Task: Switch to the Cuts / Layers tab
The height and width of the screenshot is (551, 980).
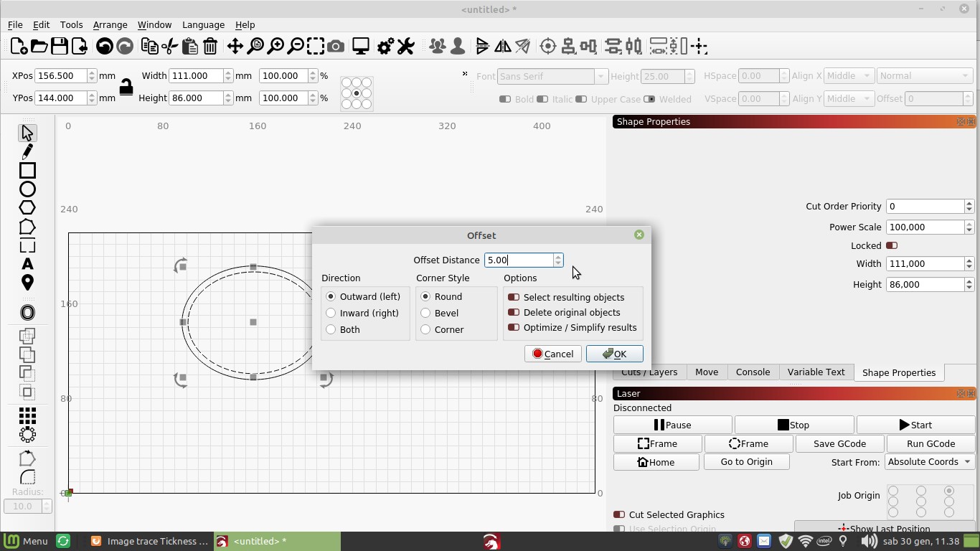Action: coord(649,372)
